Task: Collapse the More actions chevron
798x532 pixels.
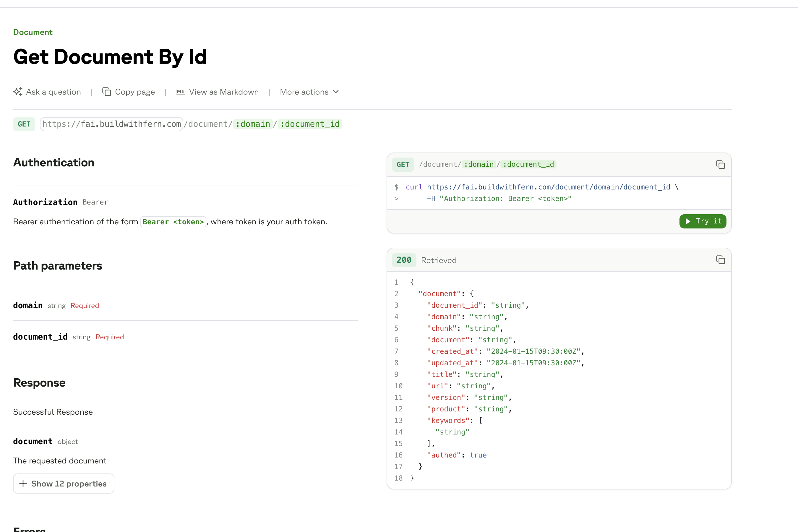Action: [335, 92]
